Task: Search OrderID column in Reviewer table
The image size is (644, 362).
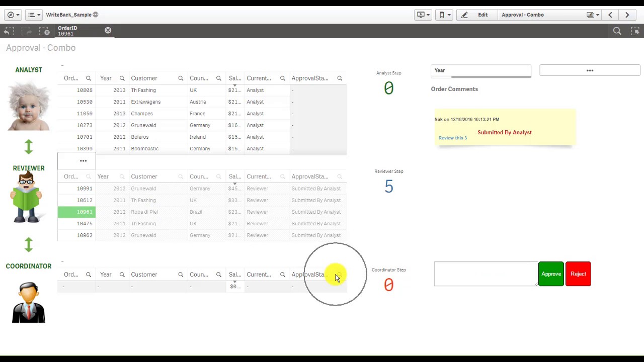Action: 89,176
